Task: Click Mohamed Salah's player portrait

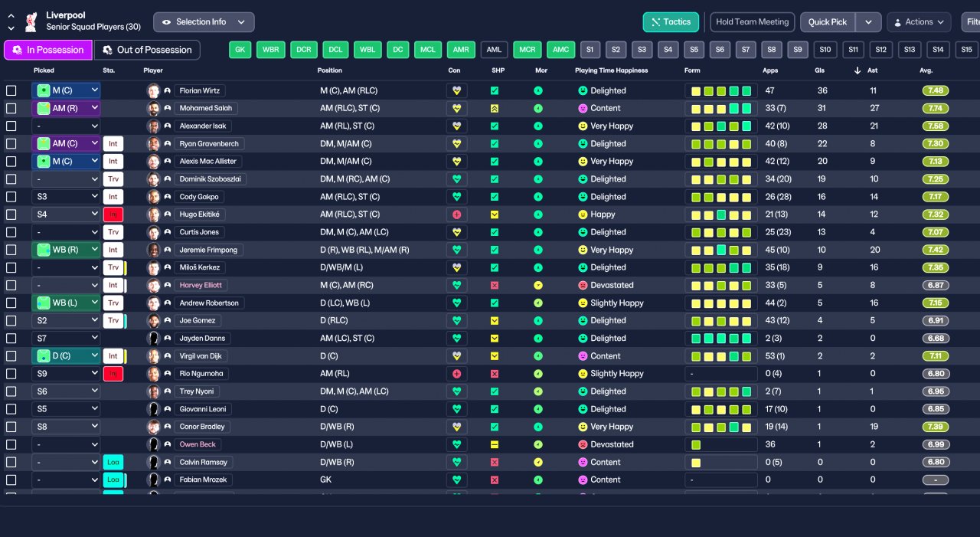Action: (153, 108)
